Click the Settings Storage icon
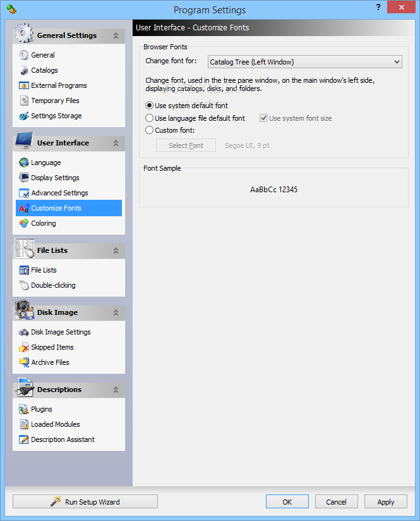 tap(23, 116)
